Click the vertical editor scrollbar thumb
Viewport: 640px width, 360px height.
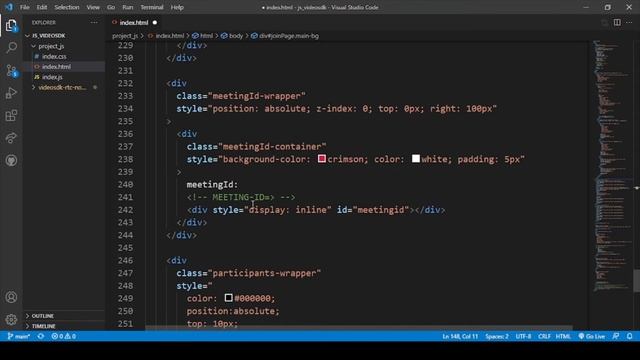pos(636,281)
